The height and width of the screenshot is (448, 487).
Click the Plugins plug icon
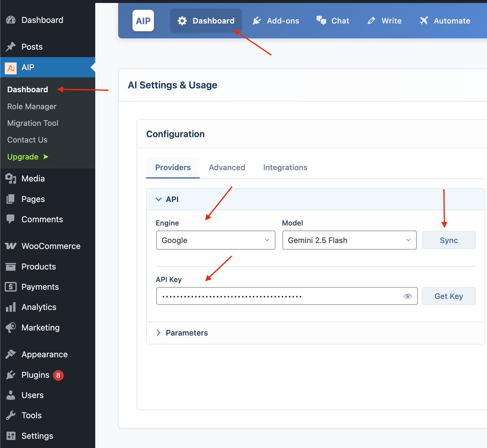point(11,375)
